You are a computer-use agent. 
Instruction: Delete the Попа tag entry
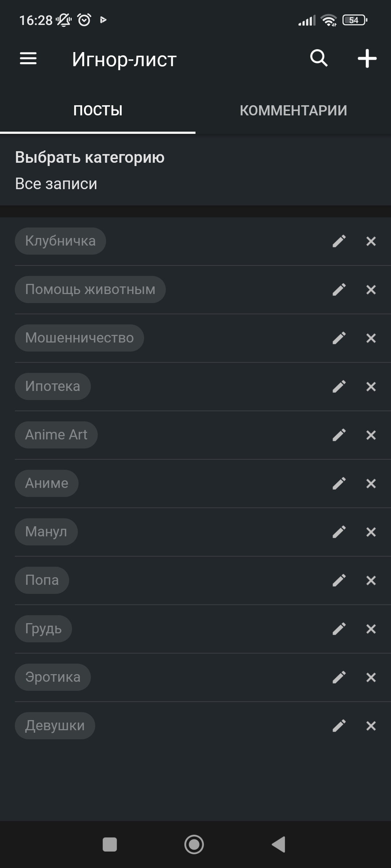coord(371,580)
